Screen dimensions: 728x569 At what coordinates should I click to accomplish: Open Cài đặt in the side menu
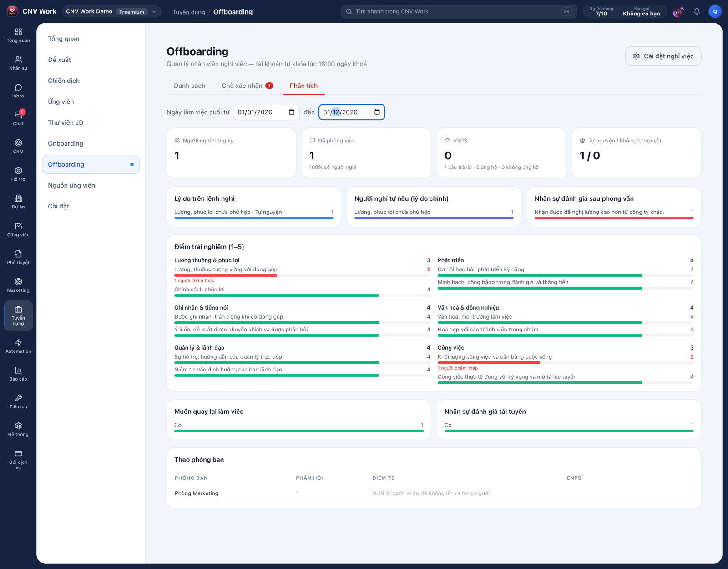91,206
